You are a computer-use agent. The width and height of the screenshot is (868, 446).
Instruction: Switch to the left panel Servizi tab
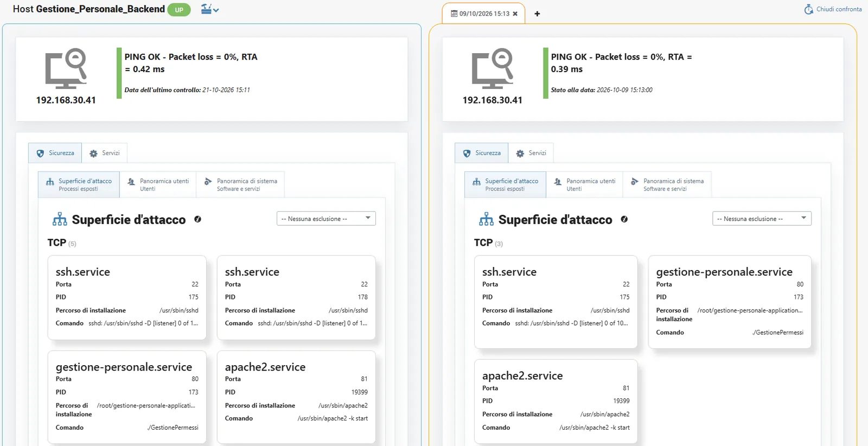click(105, 153)
